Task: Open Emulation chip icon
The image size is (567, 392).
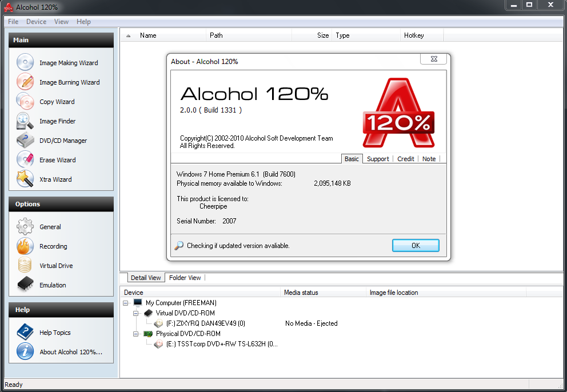Action: coord(25,284)
